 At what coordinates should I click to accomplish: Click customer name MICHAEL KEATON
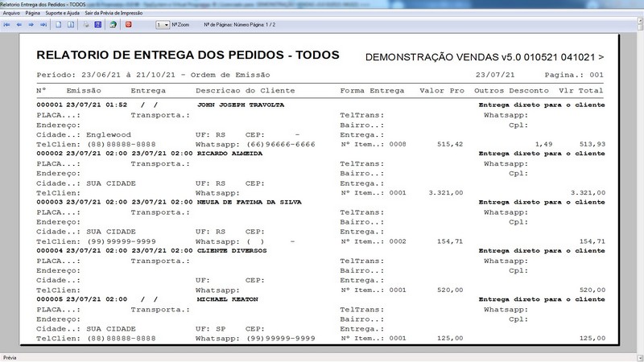click(x=228, y=299)
